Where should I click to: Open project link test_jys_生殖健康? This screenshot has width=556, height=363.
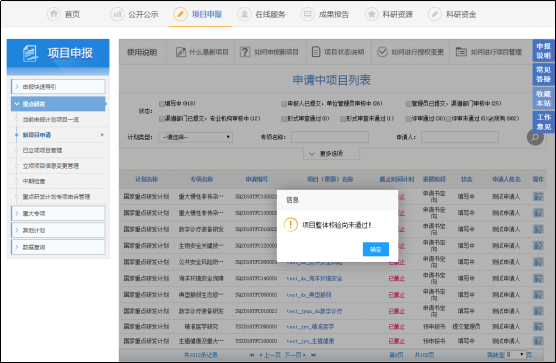click(x=310, y=341)
